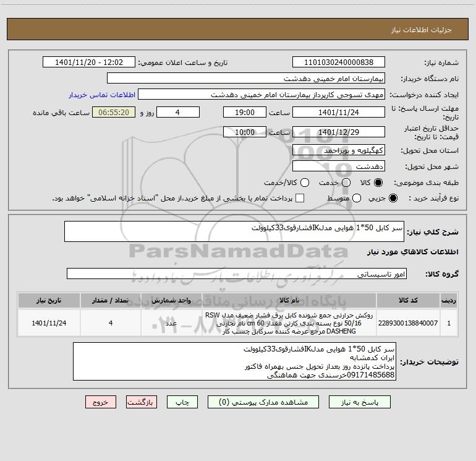Screen dimensions: 476x461
Task: Click item code cell 2289300138840007
Action: (408, 323)
